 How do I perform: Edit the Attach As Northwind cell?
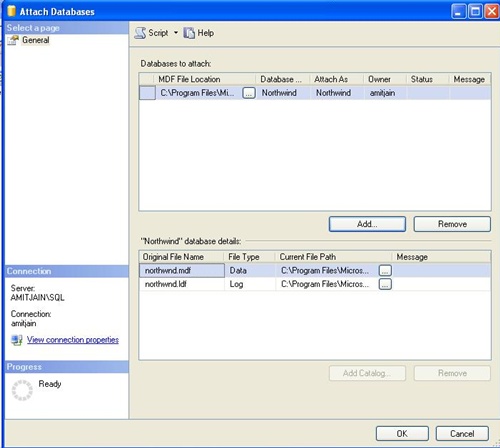[336, 93]
